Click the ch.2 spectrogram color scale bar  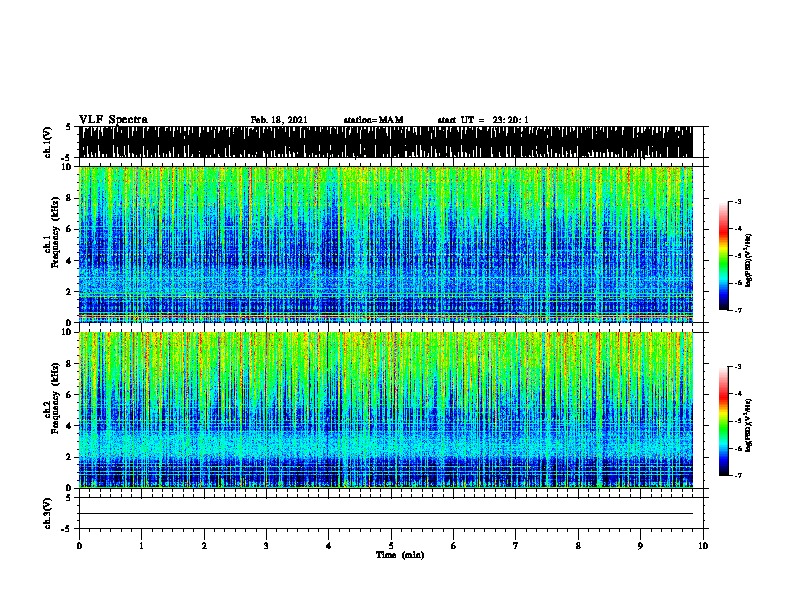point(724,421)
